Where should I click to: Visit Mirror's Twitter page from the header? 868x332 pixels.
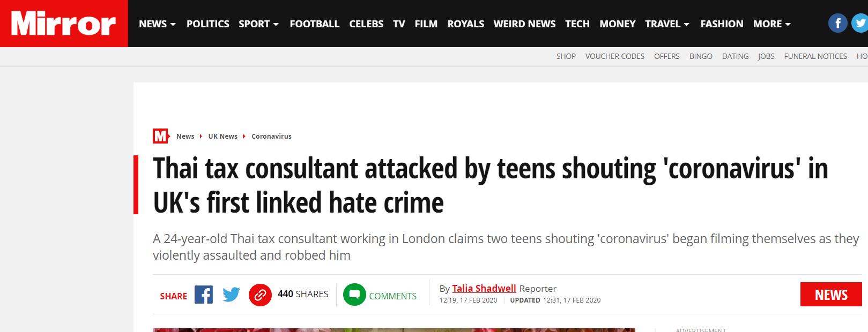(x=860, y=24)
